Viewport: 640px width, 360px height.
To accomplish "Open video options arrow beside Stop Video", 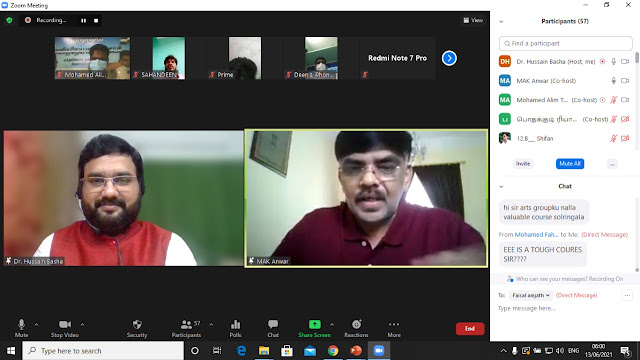I will click(x=82, y=324).
